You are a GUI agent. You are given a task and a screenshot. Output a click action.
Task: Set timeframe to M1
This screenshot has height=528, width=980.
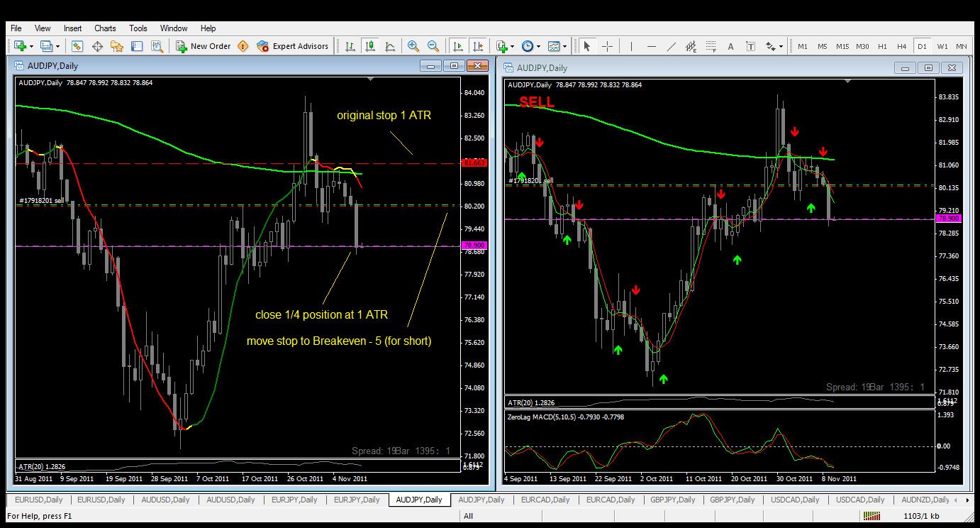pyautogui.click(x=803, y=46)
